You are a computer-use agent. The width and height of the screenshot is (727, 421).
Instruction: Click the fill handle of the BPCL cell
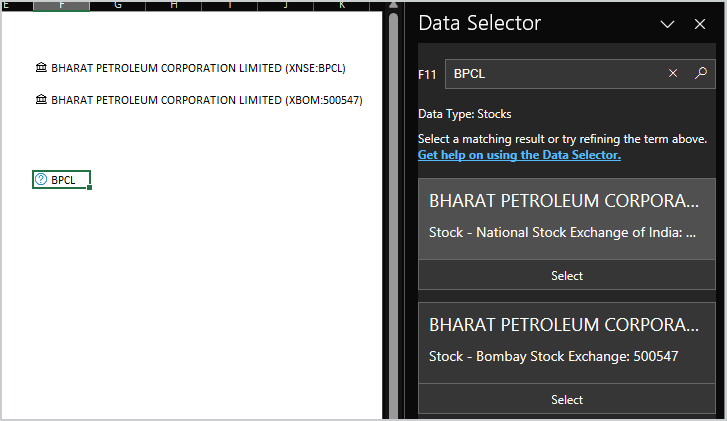pos(90,187)
